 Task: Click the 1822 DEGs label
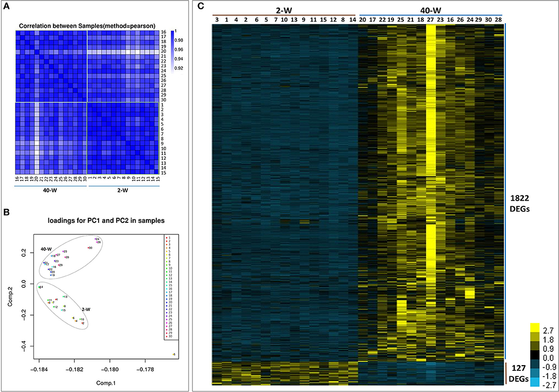[521, 203]
